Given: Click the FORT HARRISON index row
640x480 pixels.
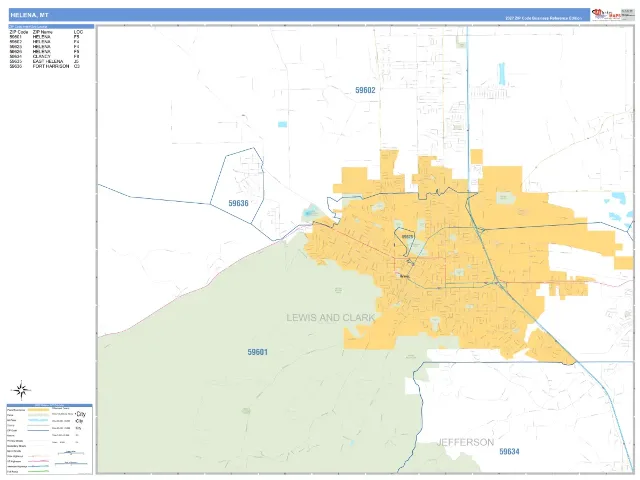Looking at the screenshot, I should click(x=44, y=66).
